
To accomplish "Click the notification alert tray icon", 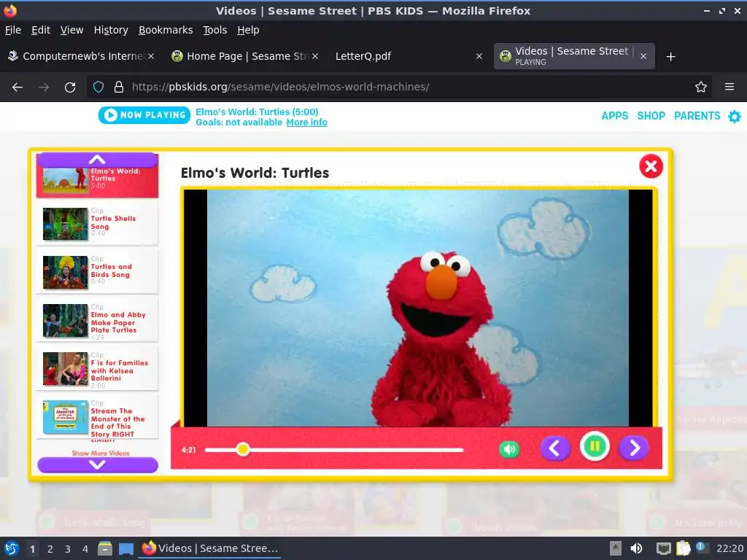I will pyautogui.click(x=701, y=547).
